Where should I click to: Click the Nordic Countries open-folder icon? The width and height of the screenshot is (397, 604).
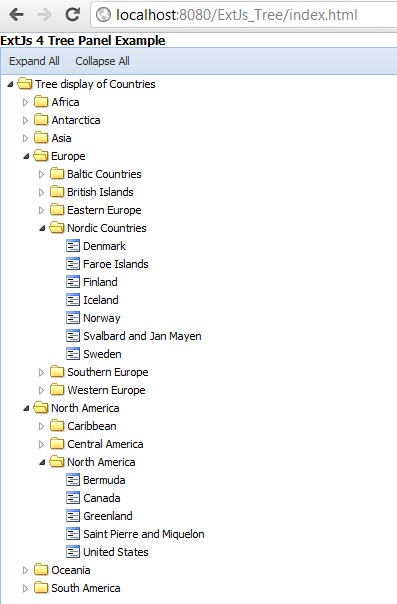57,228
